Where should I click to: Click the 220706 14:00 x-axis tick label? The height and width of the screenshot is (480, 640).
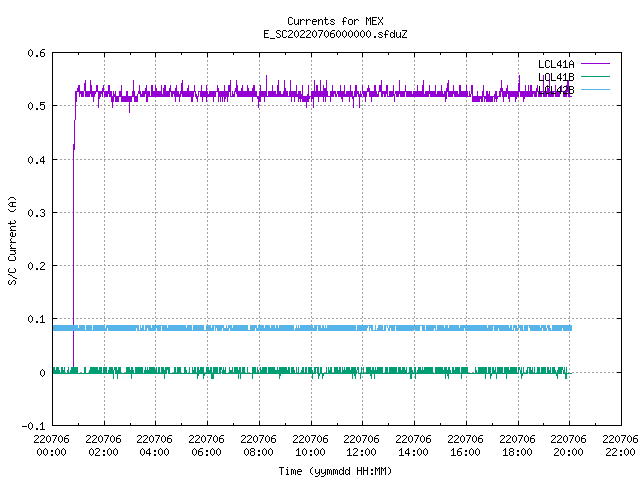(x=413, y=446)
